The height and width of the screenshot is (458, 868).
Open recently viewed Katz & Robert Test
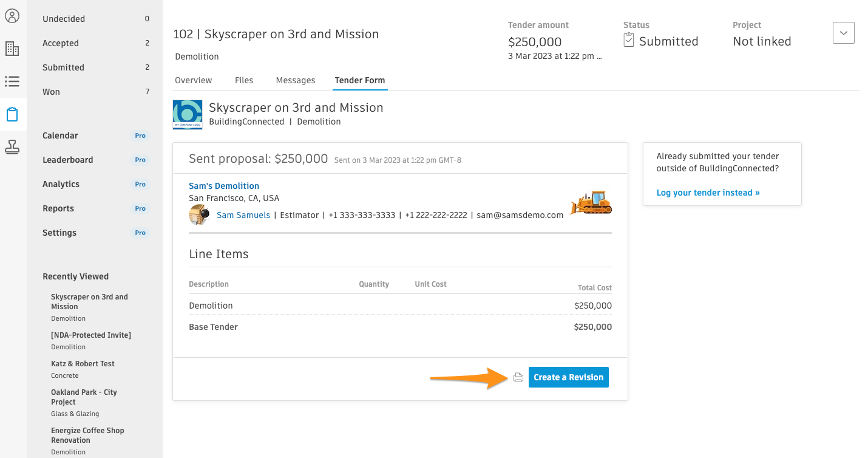83,364
